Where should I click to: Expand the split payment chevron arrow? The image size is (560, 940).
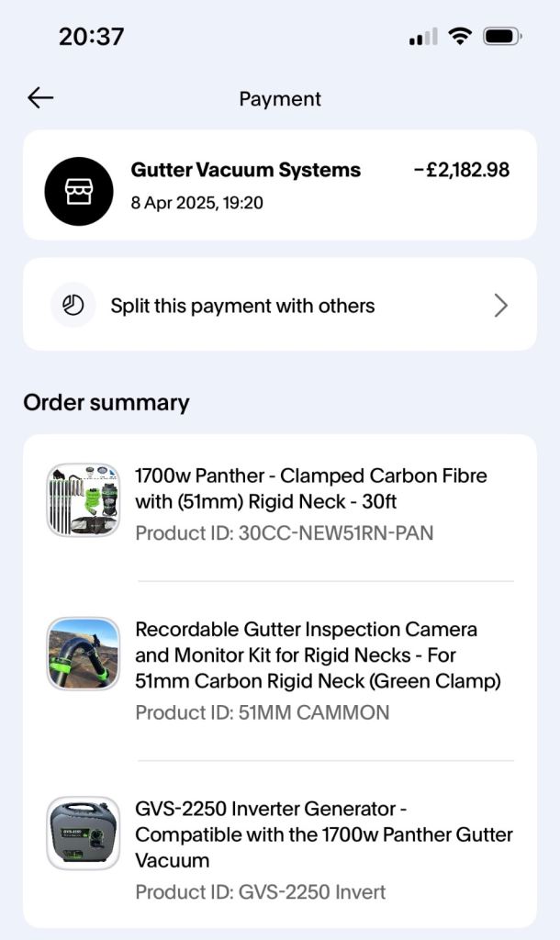click(x=500, y=306)
